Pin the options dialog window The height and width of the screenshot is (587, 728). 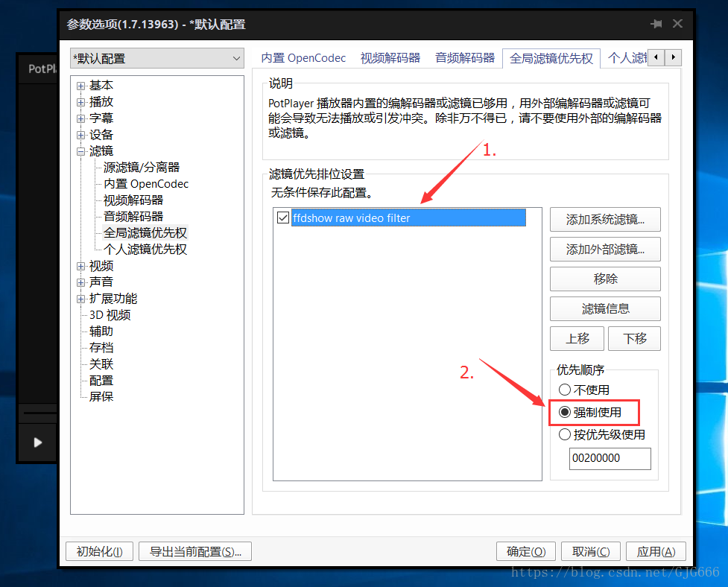point(656,24)
